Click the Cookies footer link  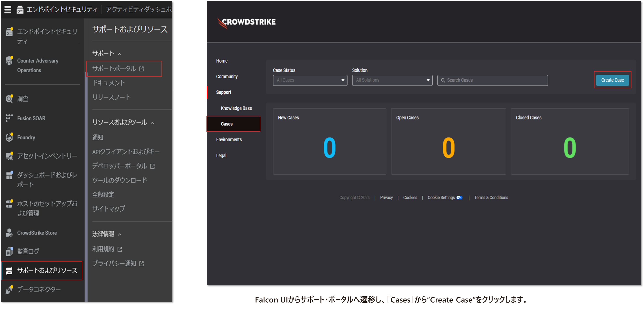point(410,198)
